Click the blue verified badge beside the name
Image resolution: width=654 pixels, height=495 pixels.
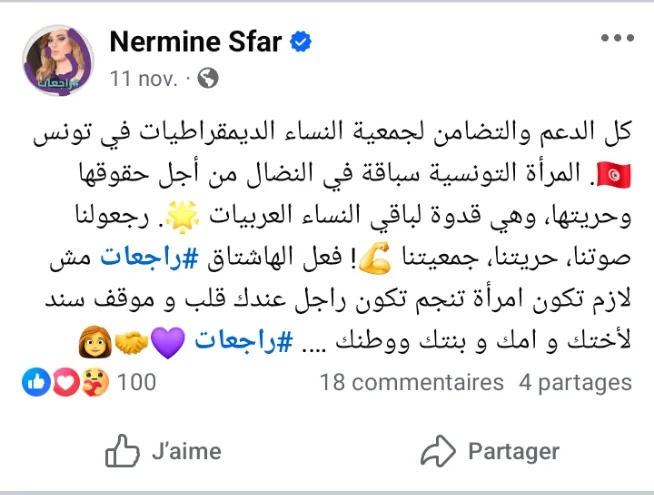[x=301, y=41]
